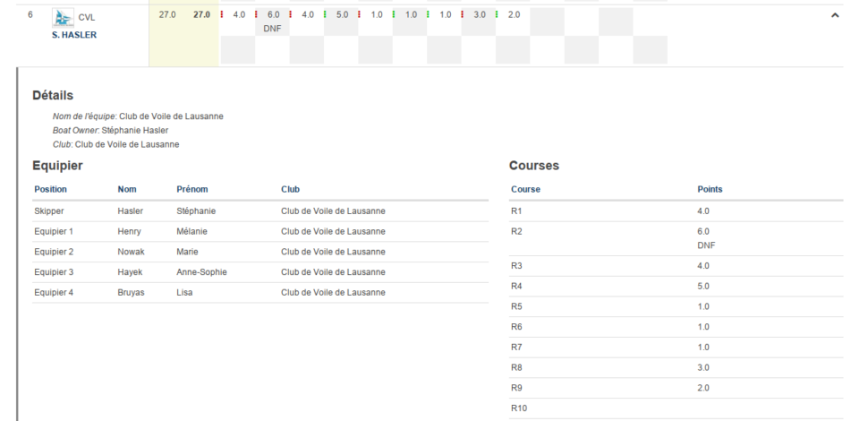Open the S. HASLER skipper name link

pos(73,35)
